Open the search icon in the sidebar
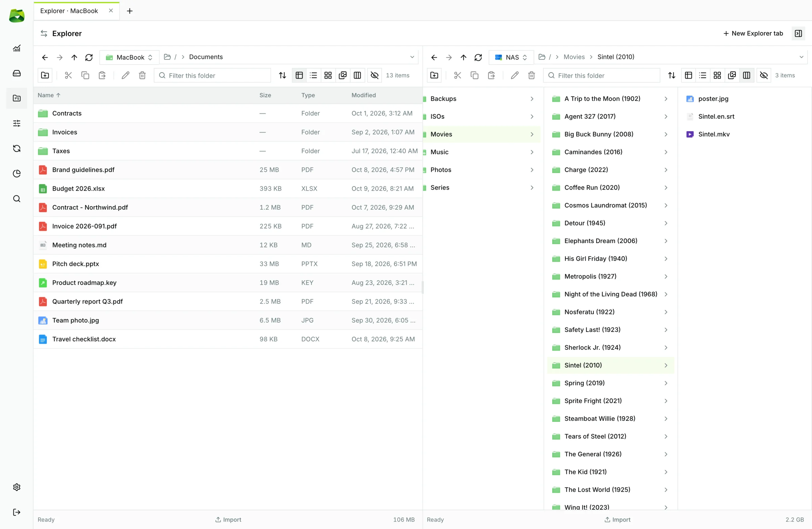This screenshot has height=529, width=812. (x=16, y=199)
